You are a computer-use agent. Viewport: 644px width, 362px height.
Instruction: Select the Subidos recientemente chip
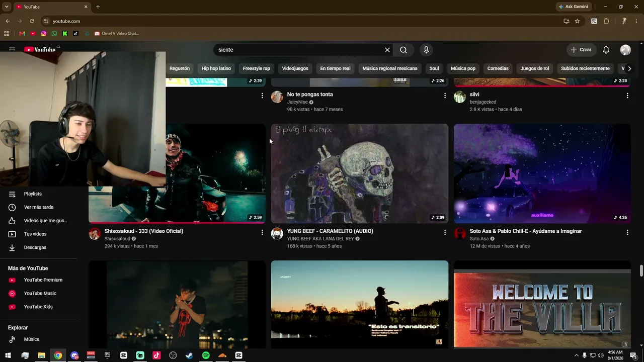[585, 68]
